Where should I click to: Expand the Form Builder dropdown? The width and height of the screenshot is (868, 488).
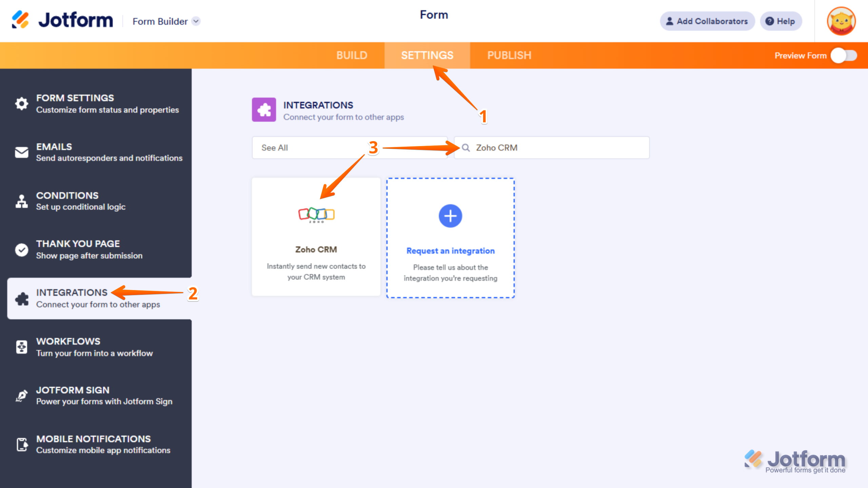[195, 21]
